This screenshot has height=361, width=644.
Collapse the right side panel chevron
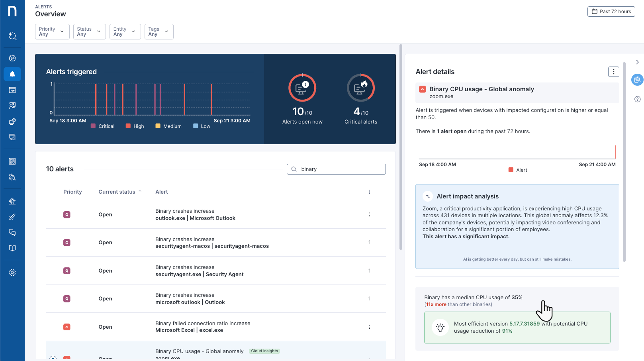coord(637,62)
